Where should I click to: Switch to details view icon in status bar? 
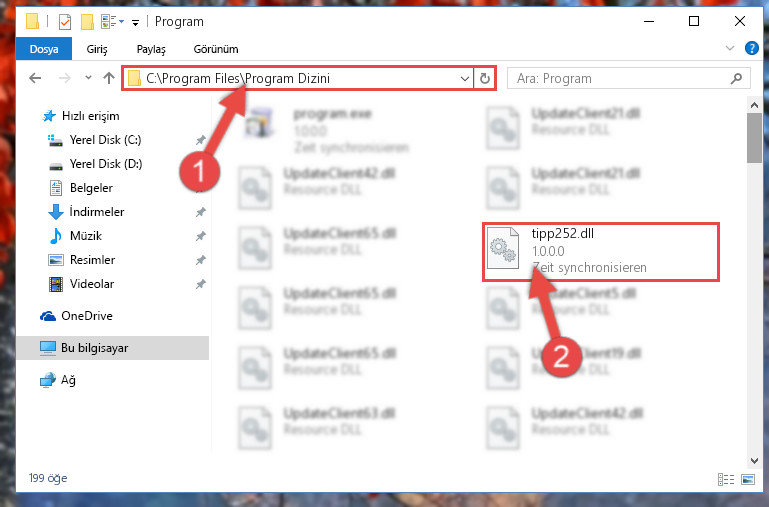[x=725, y=479]
